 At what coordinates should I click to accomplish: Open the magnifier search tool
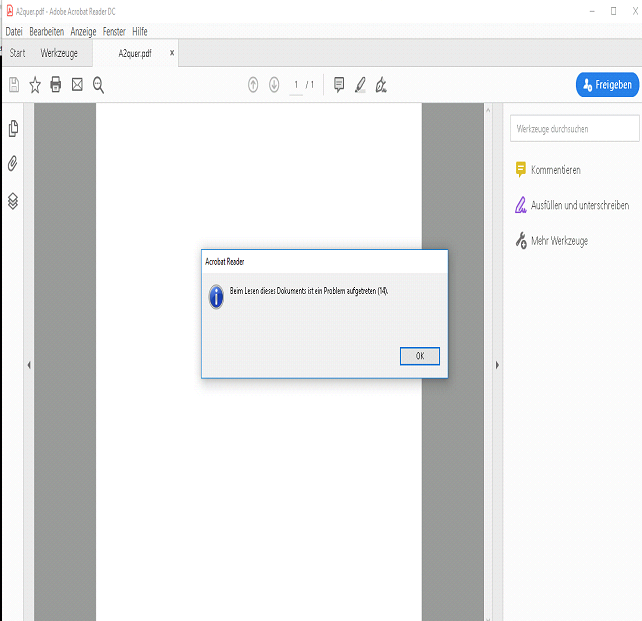(x=98, y=85)
